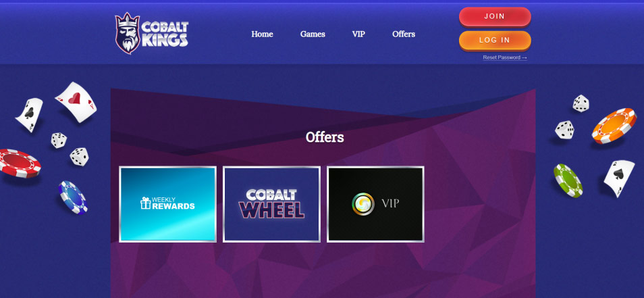
Task: Select Offers in the navigation bar
Action: tap(404, 34)
